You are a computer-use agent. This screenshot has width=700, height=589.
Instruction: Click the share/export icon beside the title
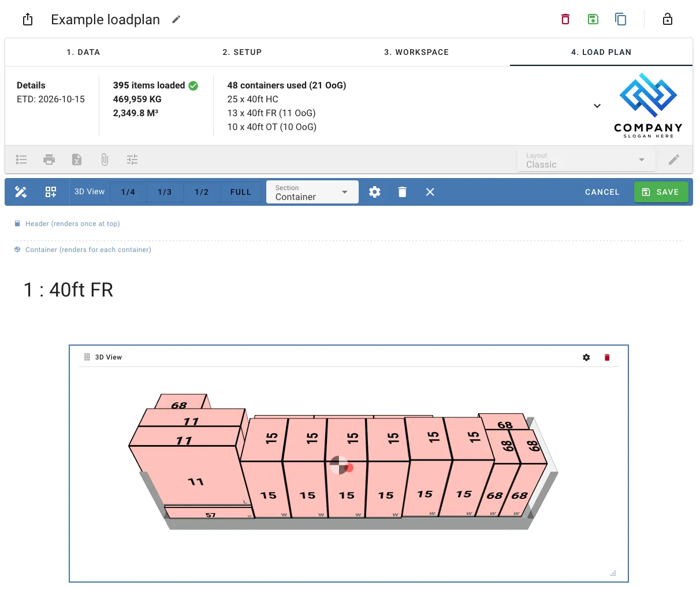(28, 20)
